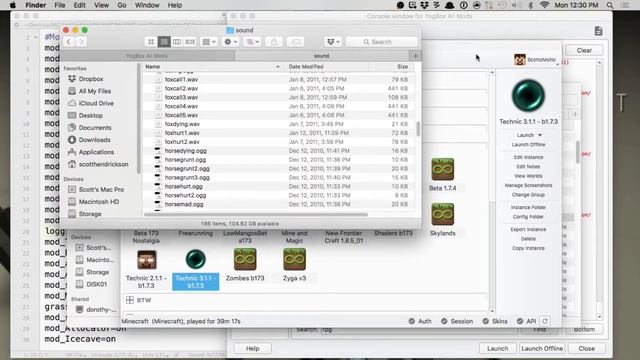Open the Finder arrange-by dropdown
The width and height of the screenshot is (640, 360).
point(209,42)
